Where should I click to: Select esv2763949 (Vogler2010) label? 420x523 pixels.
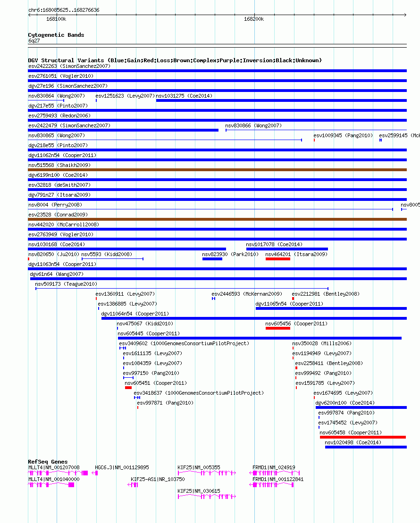pos(61,235)
